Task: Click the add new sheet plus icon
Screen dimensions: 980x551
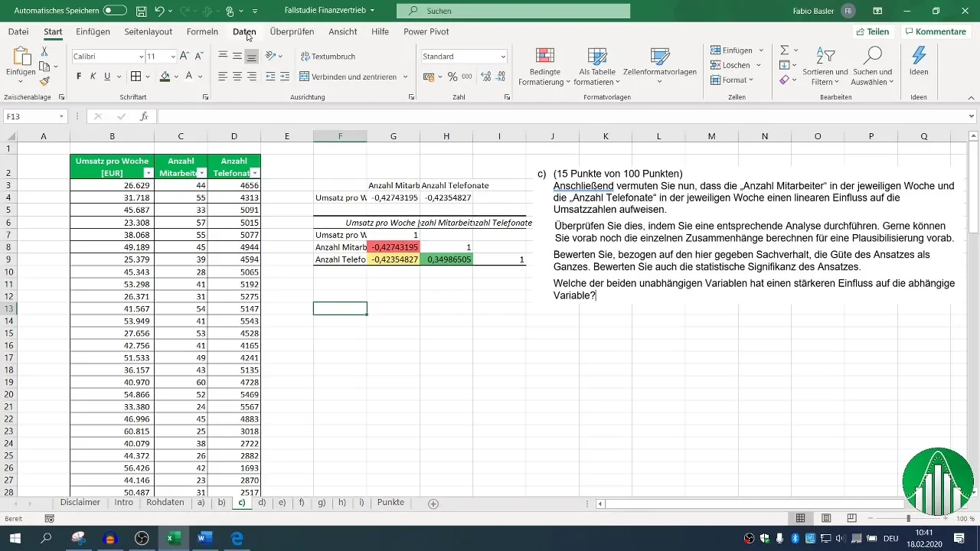Action: (433, 504)
